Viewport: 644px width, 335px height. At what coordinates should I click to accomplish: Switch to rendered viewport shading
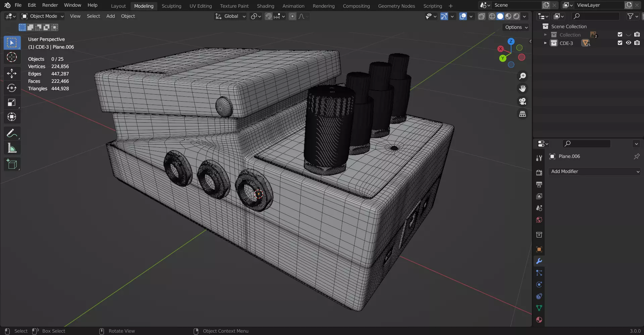[x=516, y=16]
